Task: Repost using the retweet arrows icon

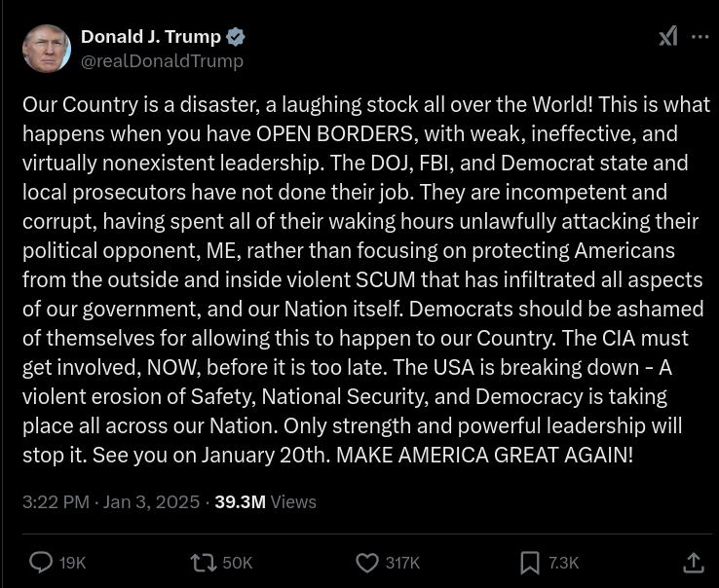Action: (x=203, y=562)
